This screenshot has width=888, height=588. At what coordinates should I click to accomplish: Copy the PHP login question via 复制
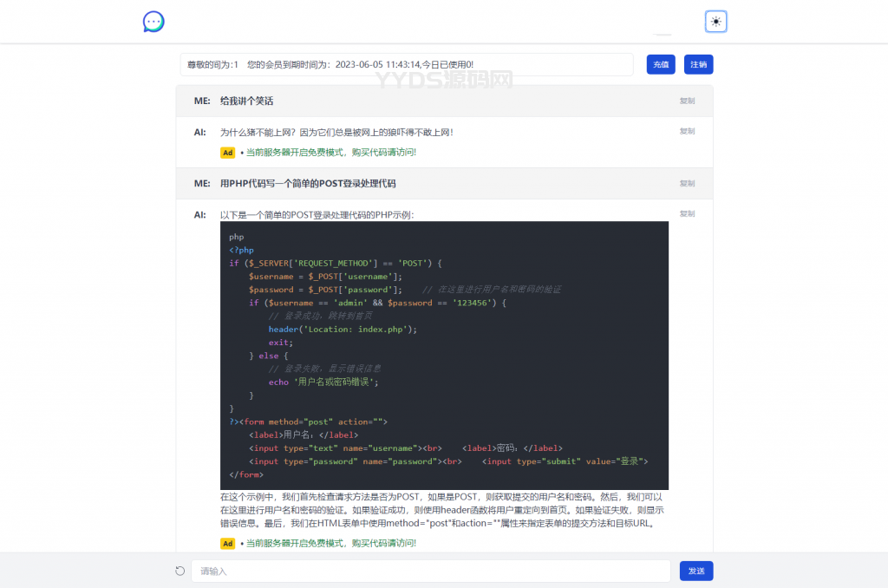click(x=687, y=183)
